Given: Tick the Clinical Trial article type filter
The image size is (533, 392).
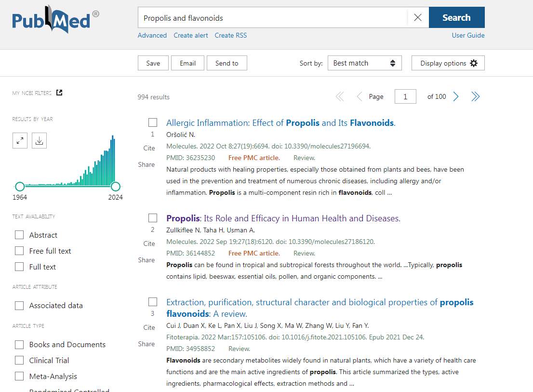Looking at the screenshot, I should [x=19, y=360].
